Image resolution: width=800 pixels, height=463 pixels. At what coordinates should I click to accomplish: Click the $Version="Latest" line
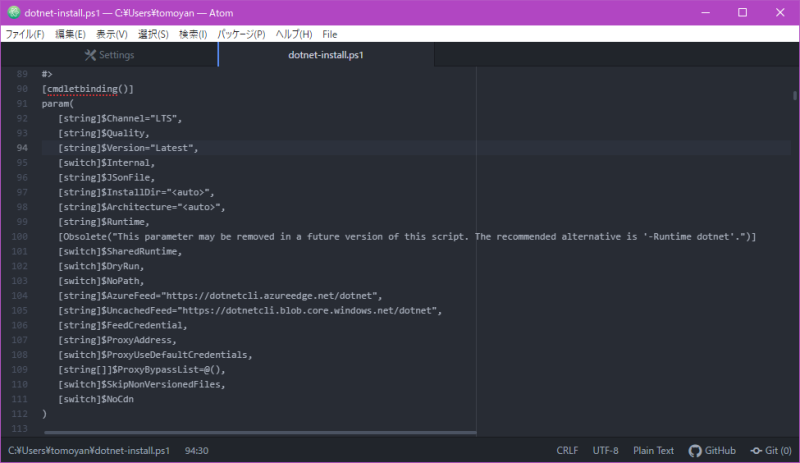pyautogui.click(x=128, y=148)
